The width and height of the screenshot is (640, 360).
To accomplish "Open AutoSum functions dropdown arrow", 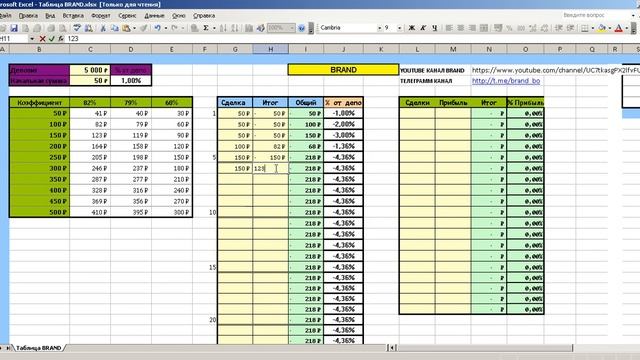I will pyautogui.click(x=214, y=28).
